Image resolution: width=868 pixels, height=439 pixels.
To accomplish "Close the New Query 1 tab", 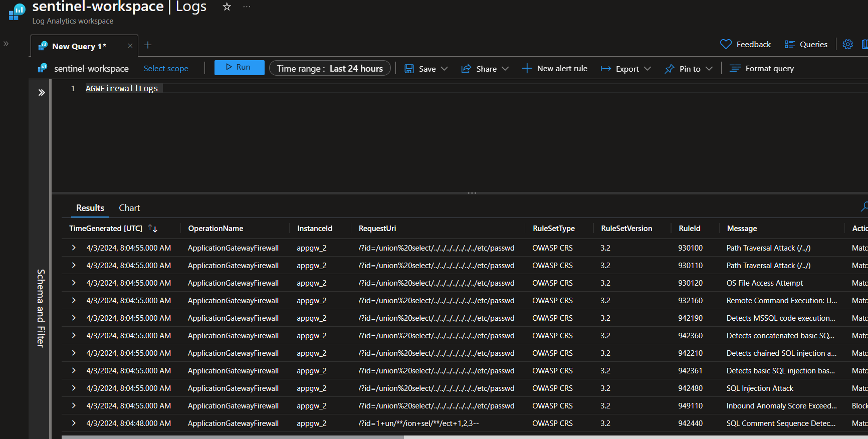I will click(x=130, y=46).
